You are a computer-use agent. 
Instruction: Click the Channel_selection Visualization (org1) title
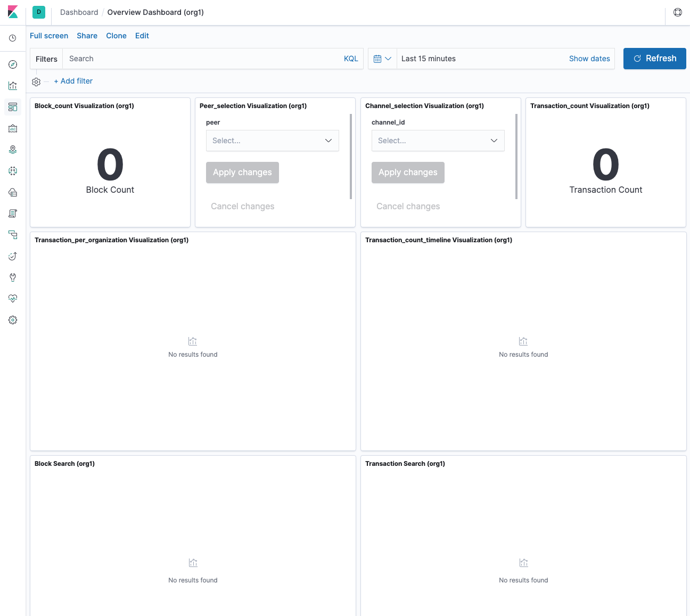tap(424, 106)
